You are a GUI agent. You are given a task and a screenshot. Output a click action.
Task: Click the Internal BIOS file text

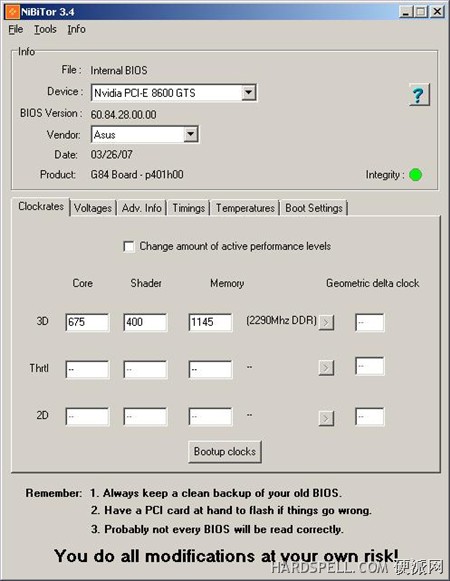click(x=119, y=70)
